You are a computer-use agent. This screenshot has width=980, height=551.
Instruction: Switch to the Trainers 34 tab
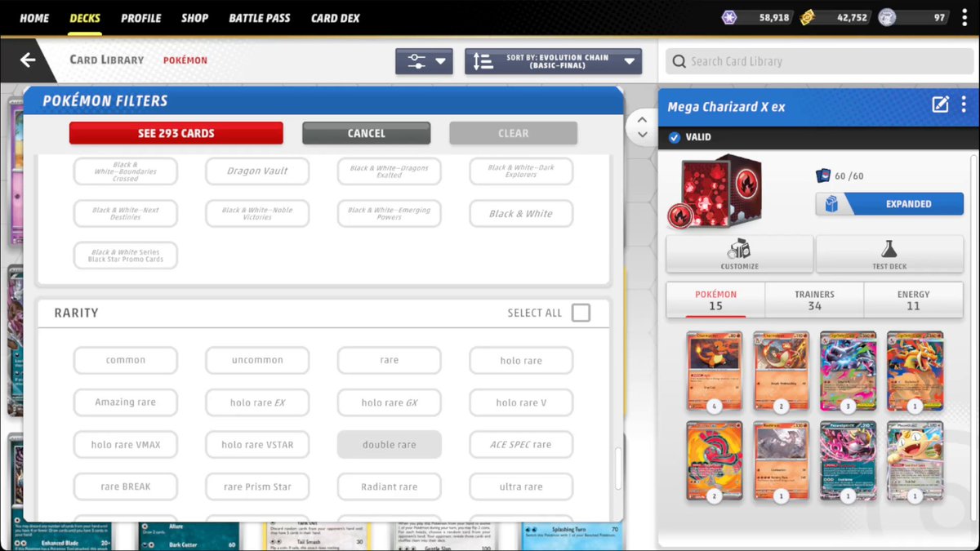click(814, 300)
